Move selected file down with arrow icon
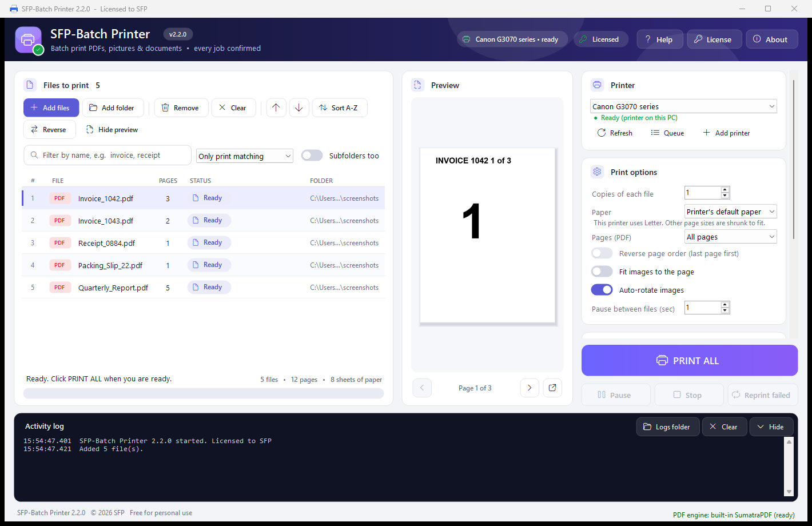 (x=299, y=107)
